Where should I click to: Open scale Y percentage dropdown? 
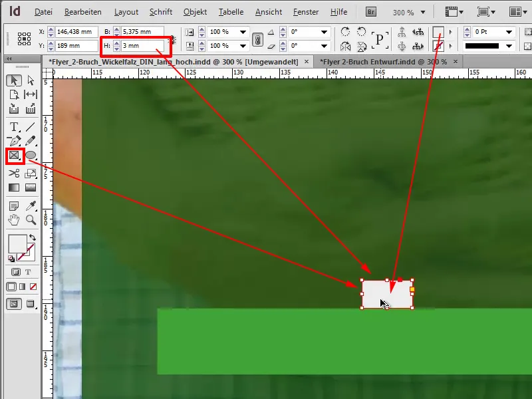(x=243, y=46)
